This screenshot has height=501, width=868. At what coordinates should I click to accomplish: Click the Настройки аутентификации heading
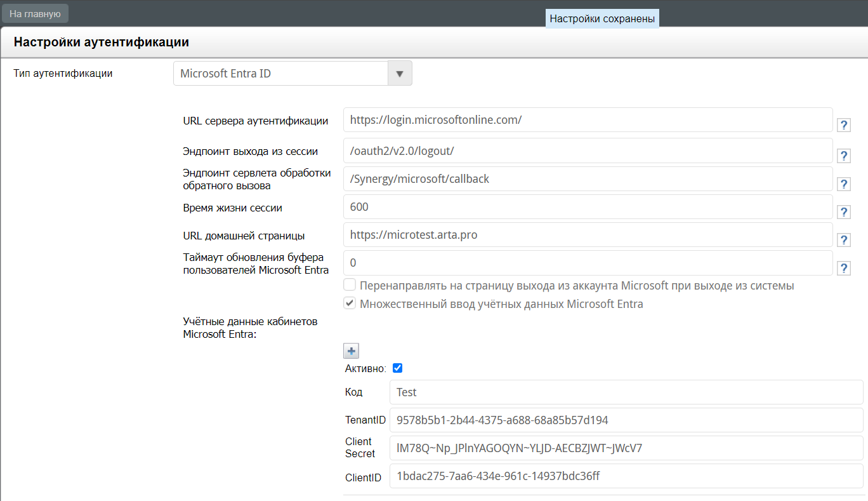click(x=102, y=43)
